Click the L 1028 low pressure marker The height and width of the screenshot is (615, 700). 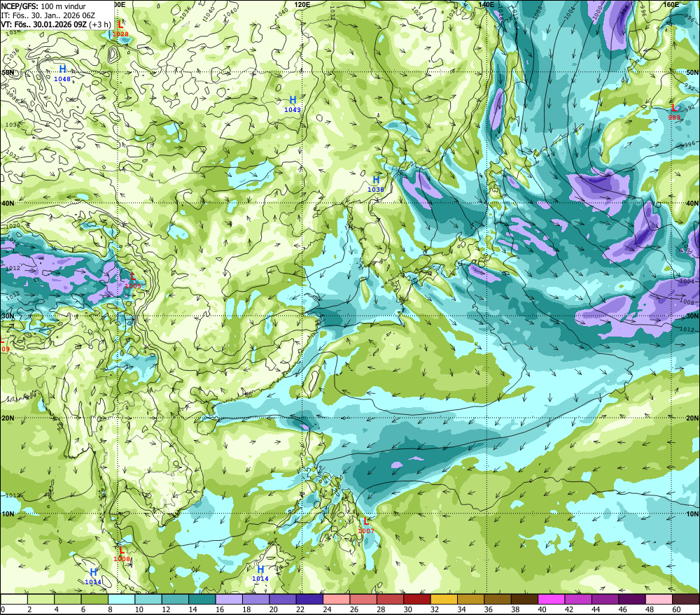pos(120,29)
